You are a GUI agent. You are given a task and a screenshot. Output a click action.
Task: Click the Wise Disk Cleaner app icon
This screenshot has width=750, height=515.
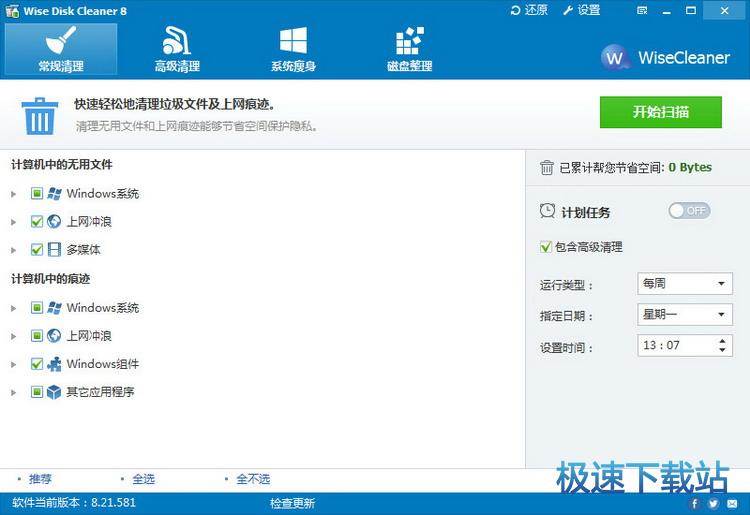12,11
